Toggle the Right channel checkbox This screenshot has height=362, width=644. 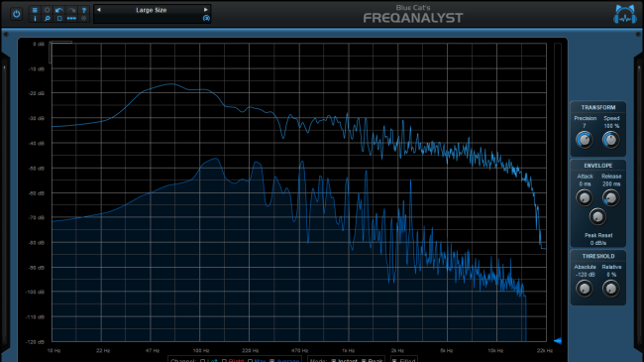(224, 361)
